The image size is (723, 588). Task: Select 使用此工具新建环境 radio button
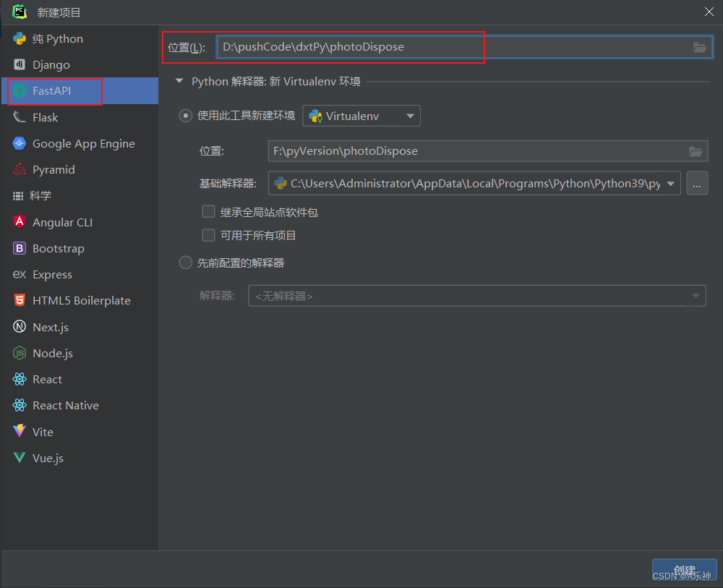click(185, 115)
